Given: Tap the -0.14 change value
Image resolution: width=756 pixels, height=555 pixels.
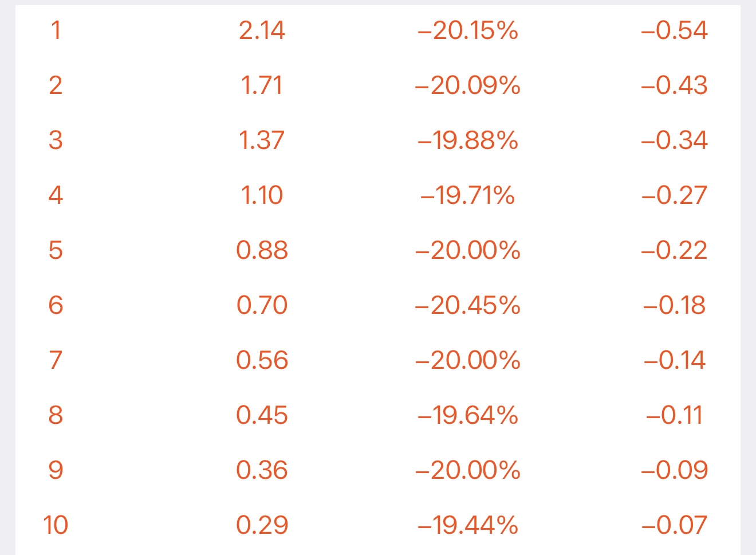Looking at the screenshot, I should click(x=674, y=360).
